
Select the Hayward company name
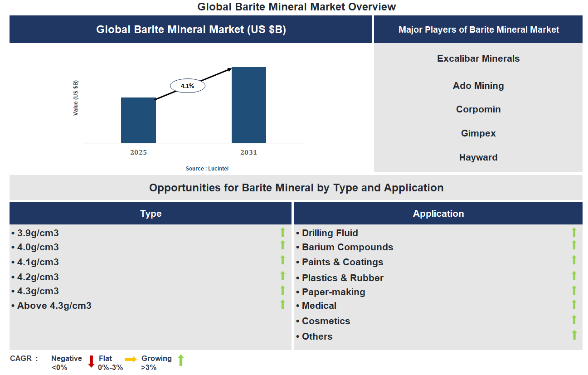pyautogui.click(x=478, y=157)
